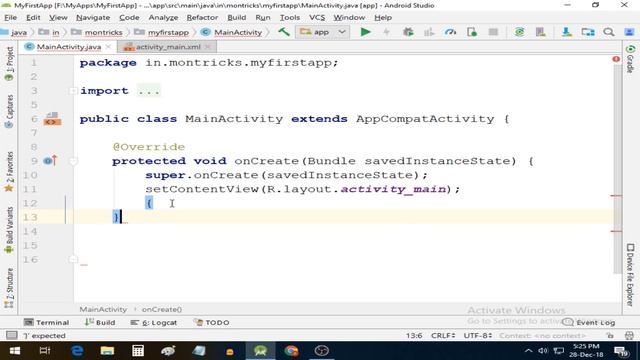Close the MainActivity.java tab

pos(108,47)
